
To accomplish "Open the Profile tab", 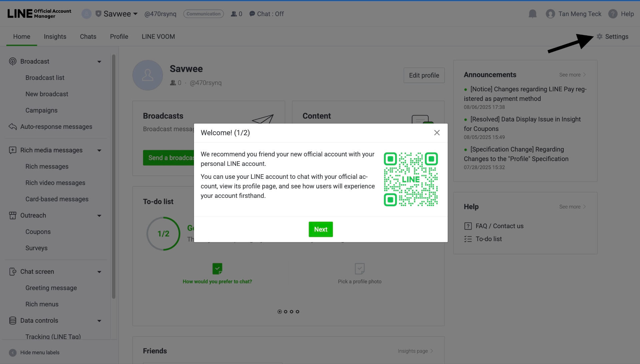I will pos(119,37).
